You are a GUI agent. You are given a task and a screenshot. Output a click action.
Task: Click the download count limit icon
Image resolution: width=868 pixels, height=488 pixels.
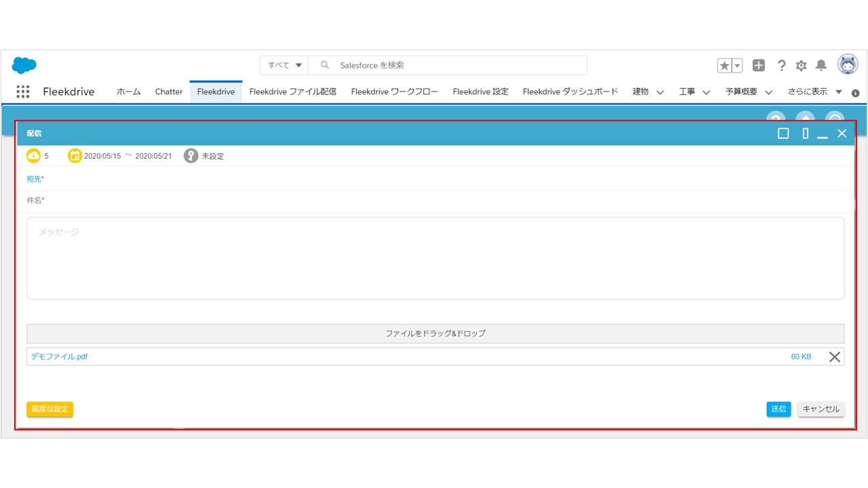pyautogui.click(x=34, y=156)
